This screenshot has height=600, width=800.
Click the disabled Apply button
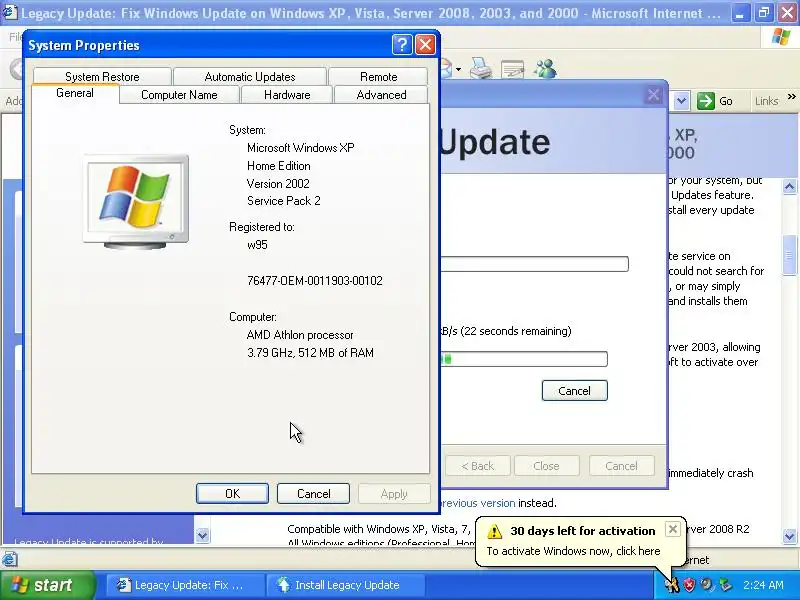(x=394, y=493)
